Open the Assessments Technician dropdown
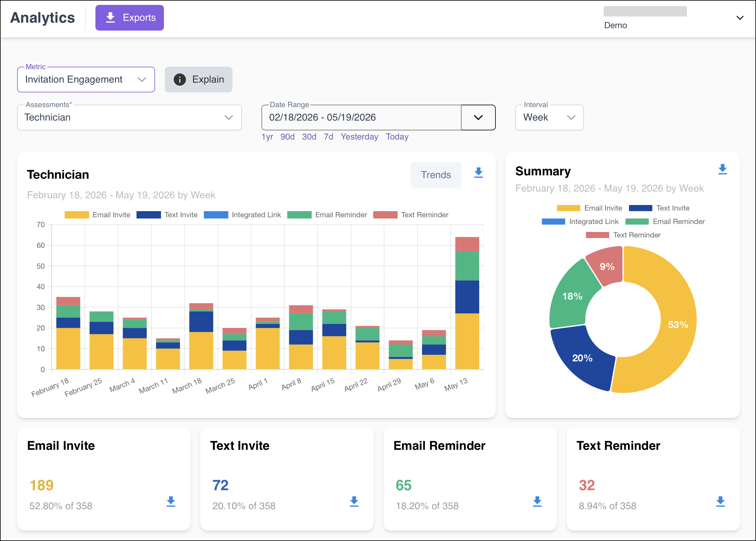This screenshot has height=541, width=756. [129, 117]
